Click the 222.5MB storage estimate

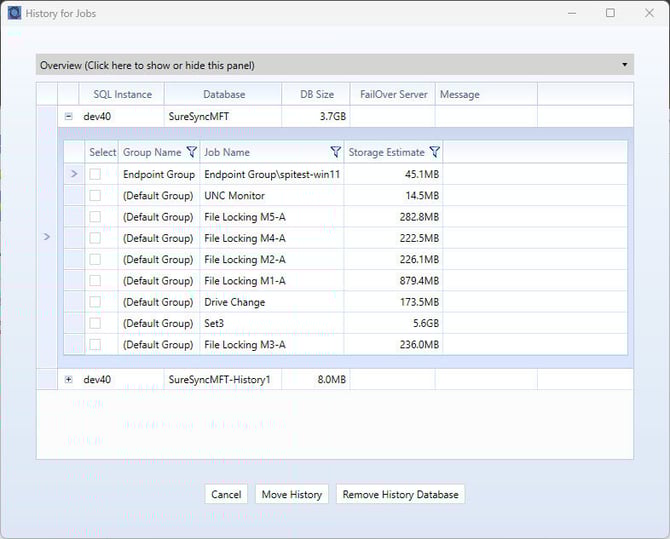click(419, 238)
